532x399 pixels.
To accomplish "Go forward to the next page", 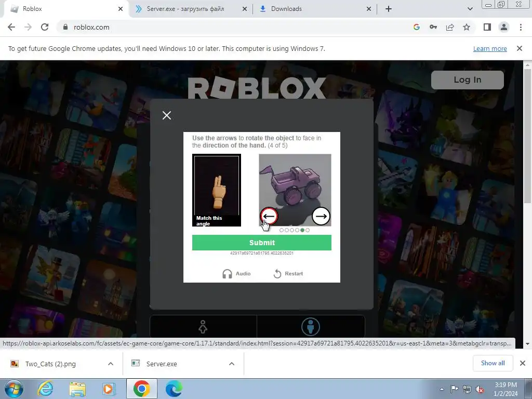I will pos(28,27).
